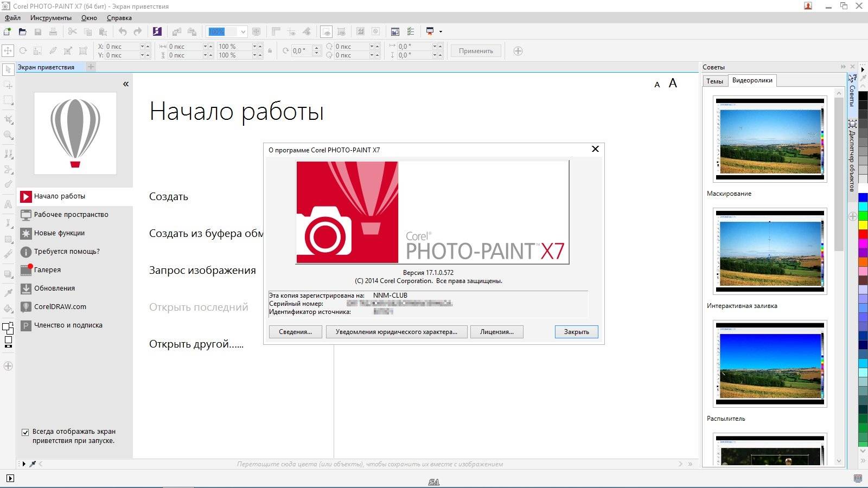The height and width of the screenshot is (488, 868).
Task: Click the Лицензия... button
Action: [497, 332]
